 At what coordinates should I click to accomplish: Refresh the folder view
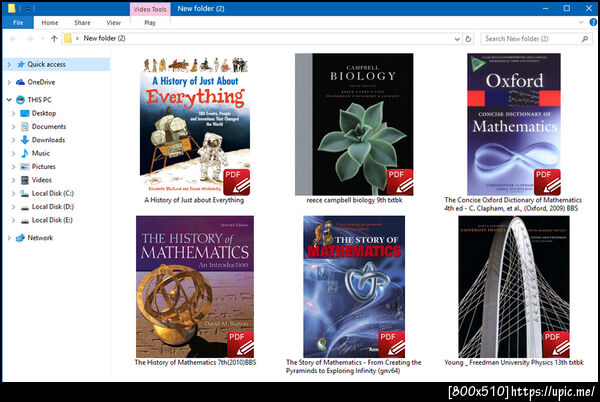(468, 39)
